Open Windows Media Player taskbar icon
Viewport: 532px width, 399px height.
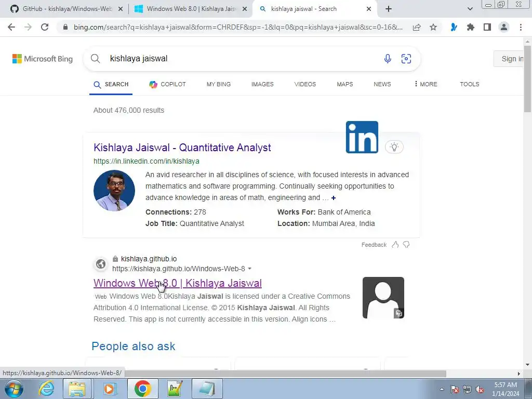(109, 389)
